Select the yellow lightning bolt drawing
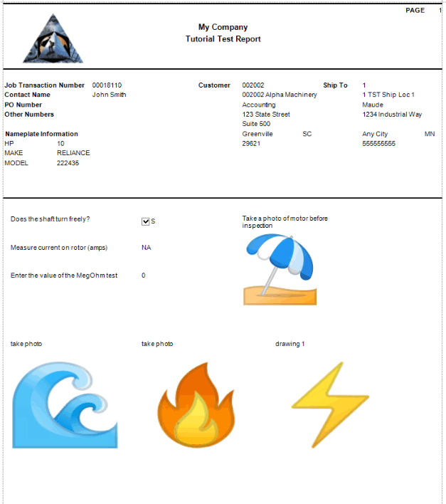446x504 pixels. 330,404
